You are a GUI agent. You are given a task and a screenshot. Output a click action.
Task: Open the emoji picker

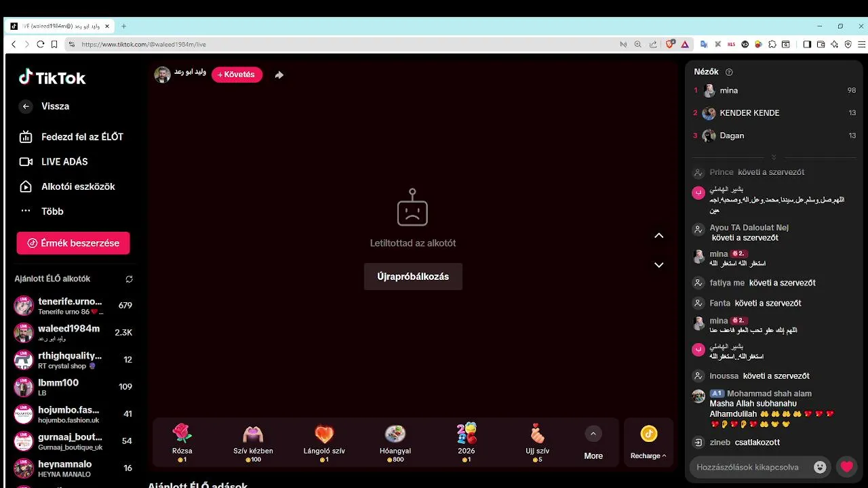(x=821, y=467)
